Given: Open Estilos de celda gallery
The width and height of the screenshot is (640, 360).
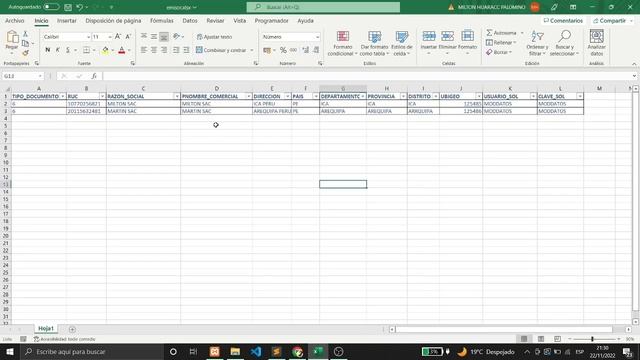Looking at the screenshot, I should 402,43.
